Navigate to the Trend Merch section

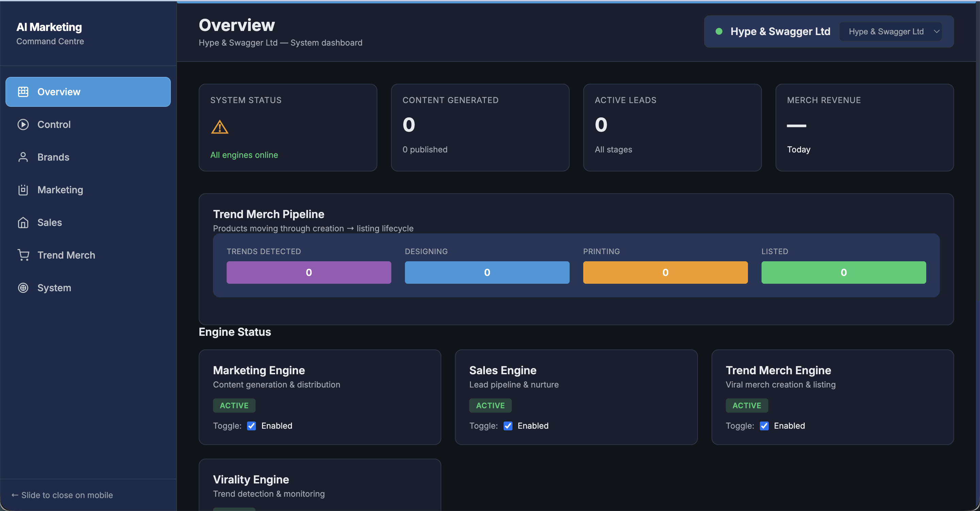click(67, 255)
